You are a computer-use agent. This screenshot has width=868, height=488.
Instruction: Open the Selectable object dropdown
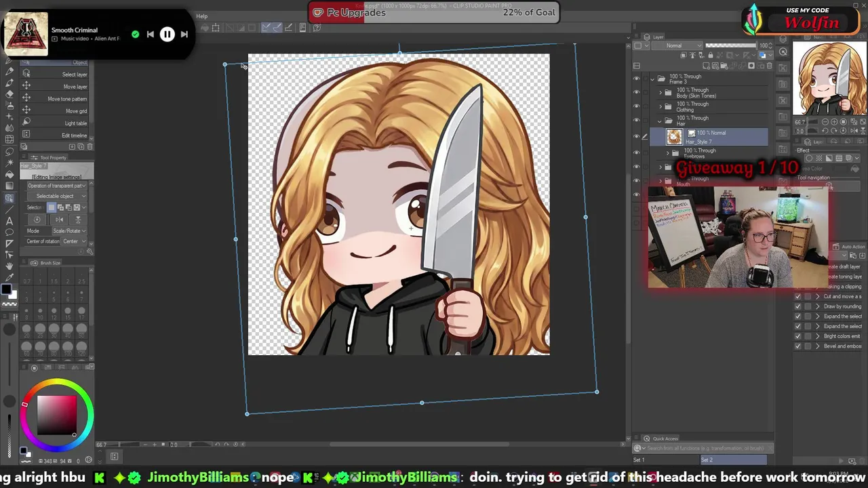(x=56, y=197)
